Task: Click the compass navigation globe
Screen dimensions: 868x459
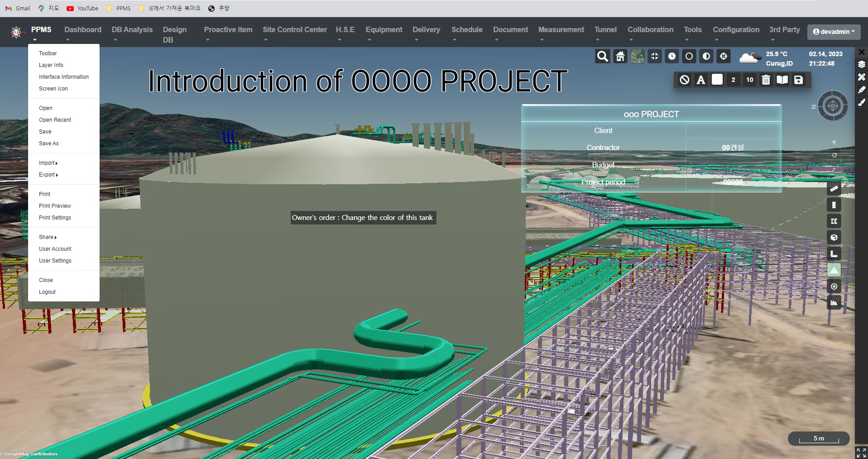Action: 833,106
